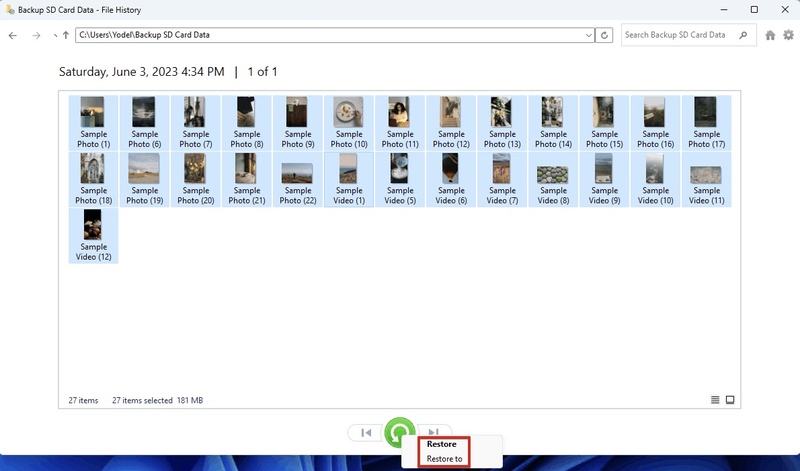Click the search magnifier icon

coord(743,35)
